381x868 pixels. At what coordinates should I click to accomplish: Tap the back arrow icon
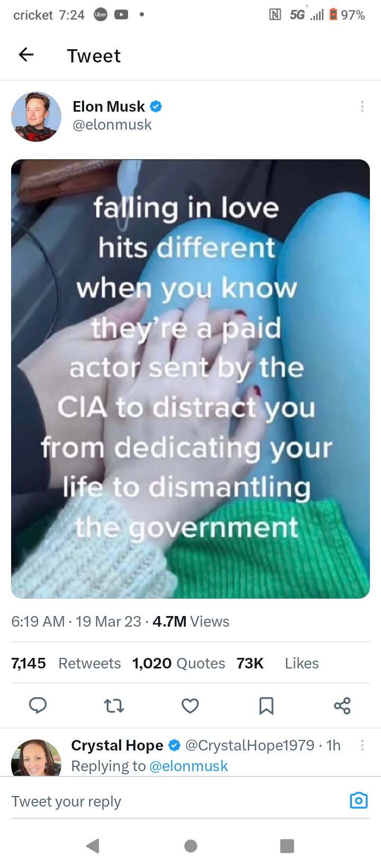[26, 55]
